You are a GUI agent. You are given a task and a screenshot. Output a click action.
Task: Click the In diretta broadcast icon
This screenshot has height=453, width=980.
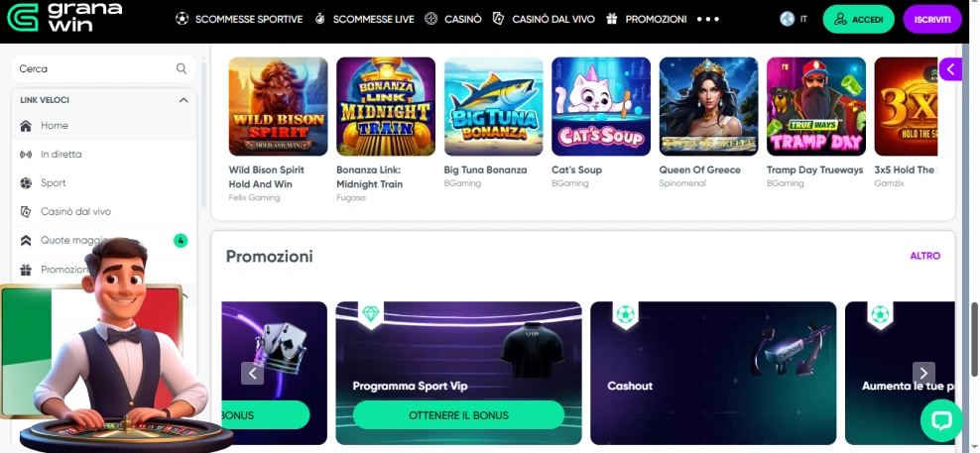coord(26,155)
